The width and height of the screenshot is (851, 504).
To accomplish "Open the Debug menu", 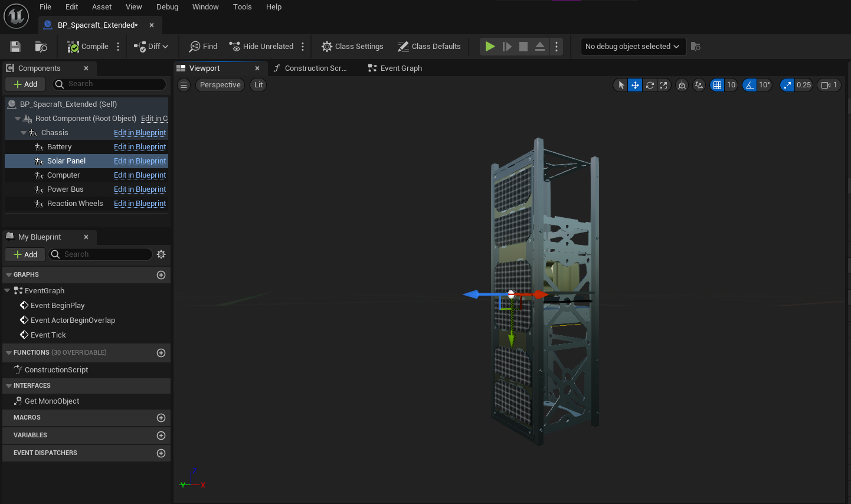I will coord(168,7).
